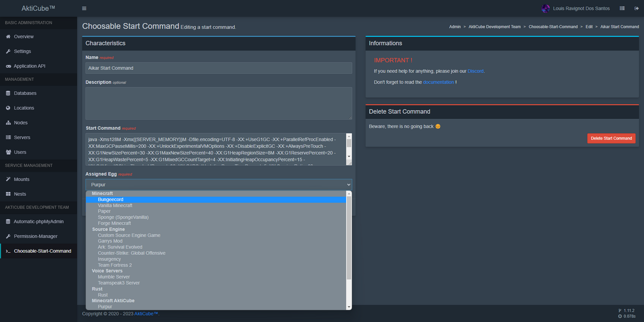The width and height of the screenshot is (644, 322).
Task: Select Purpur under Minecraft AktiCube
Action: [x=216, y=306]
